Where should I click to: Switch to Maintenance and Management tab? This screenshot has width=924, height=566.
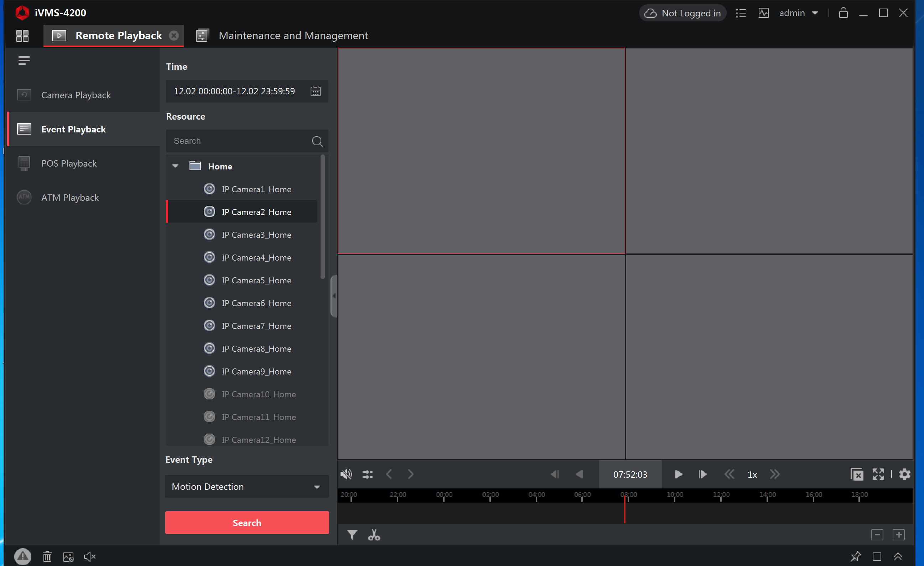coord(293,35)
